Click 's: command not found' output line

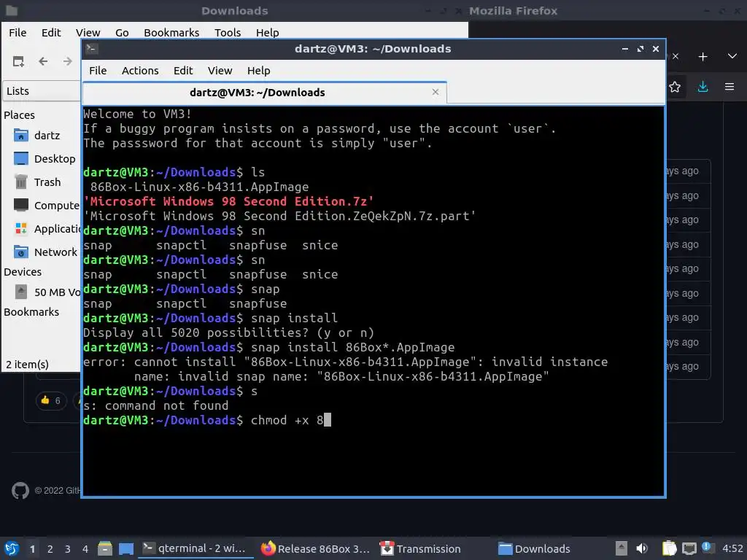[x=155, y=405]
